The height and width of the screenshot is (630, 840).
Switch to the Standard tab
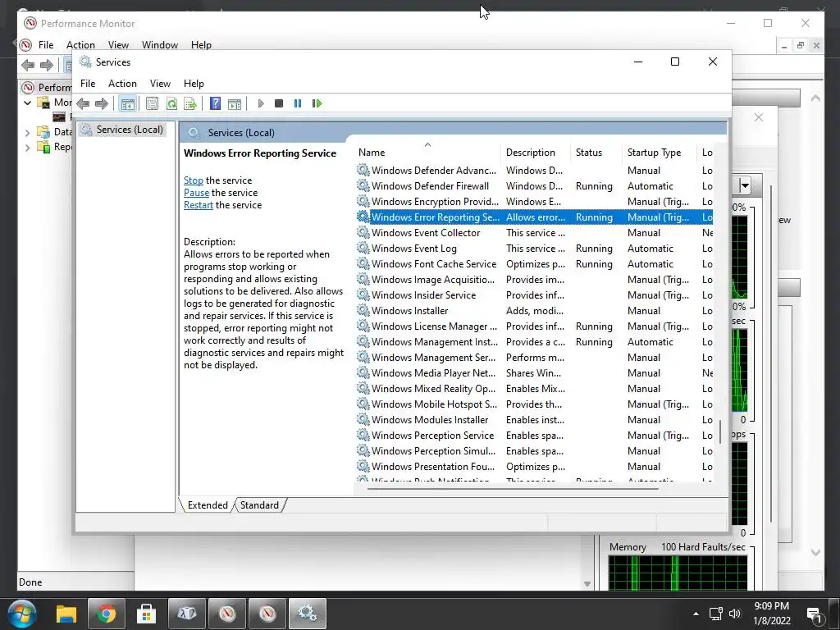tap(259, 505)
